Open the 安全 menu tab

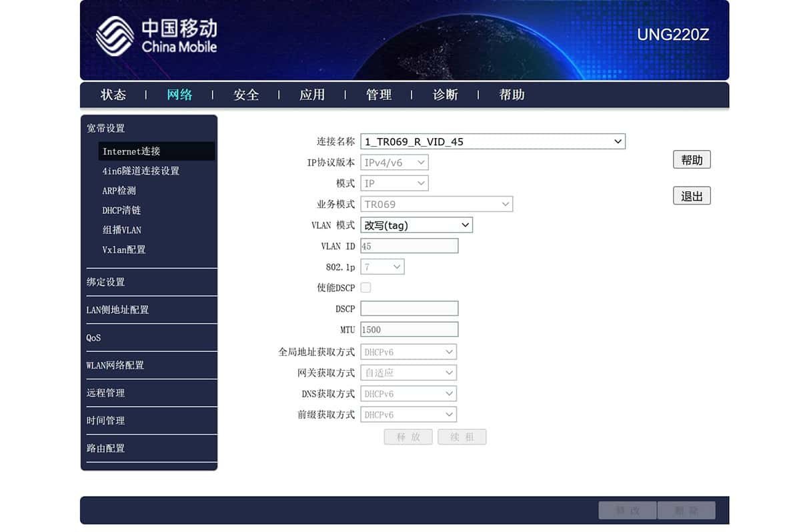click(246, 95)
